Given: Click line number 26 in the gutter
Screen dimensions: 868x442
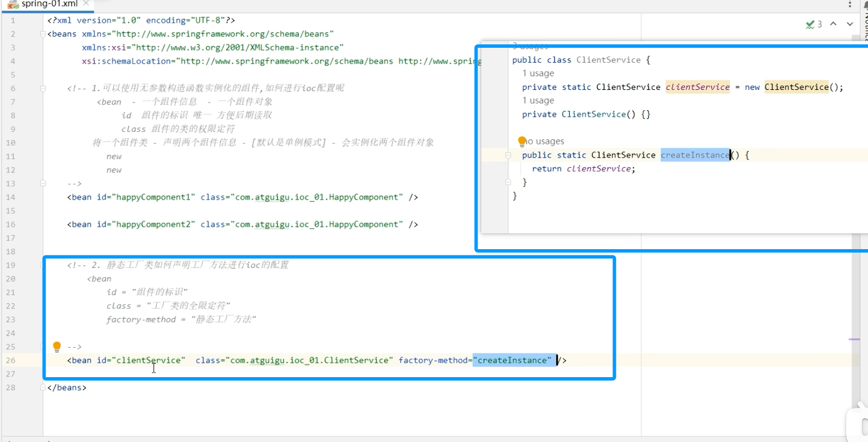Looking at the screenshot, I should click(x=11, y=361).
